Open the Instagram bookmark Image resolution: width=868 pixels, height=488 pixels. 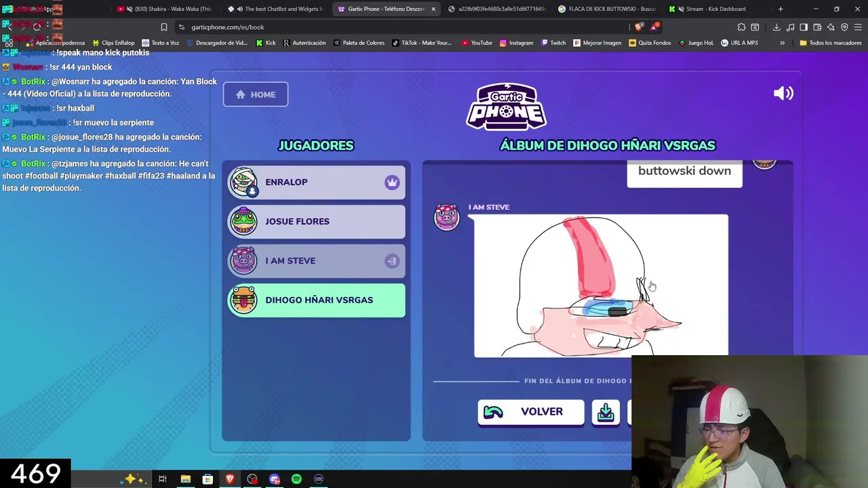pyautogui.click(x=516, y=43)
